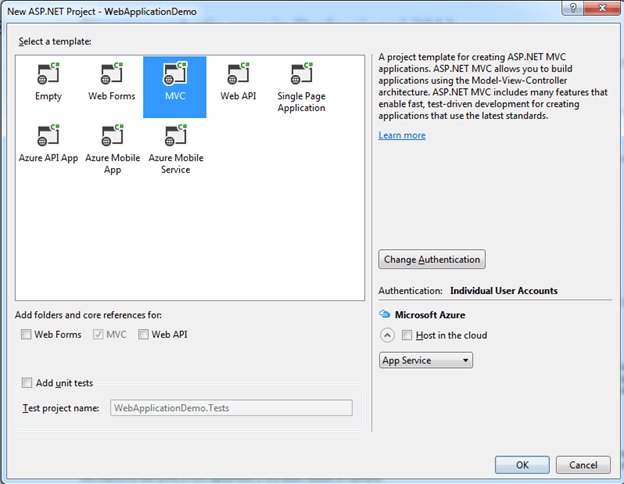
Task: Check the Web API core references checkbox
Action: click(x=143, y=334)
